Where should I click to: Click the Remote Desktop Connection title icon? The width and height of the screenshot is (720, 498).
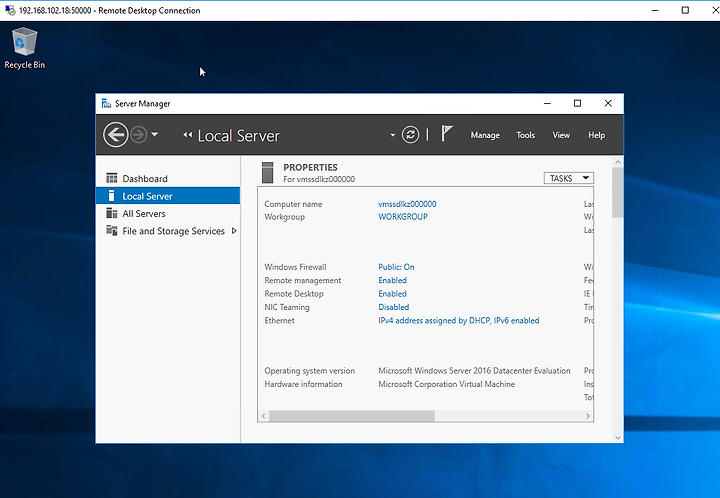(10, 10)
